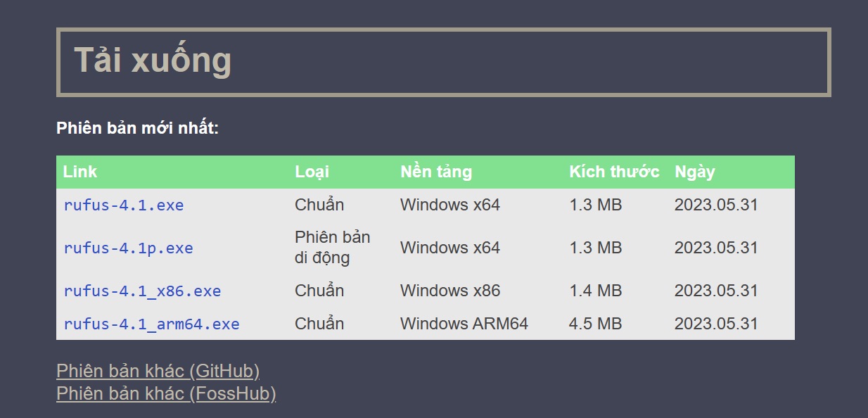Image resolution: width=868 pixels, height=418 pixels.
Task: Click the Windows x86 platform cell
Action: tap(450, 291)
